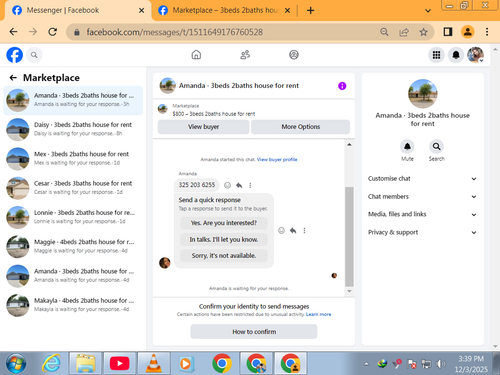The height and width of the screenshot is (375, 500).
Task: React with emoji to the quick response card
Action: [281, 230]
